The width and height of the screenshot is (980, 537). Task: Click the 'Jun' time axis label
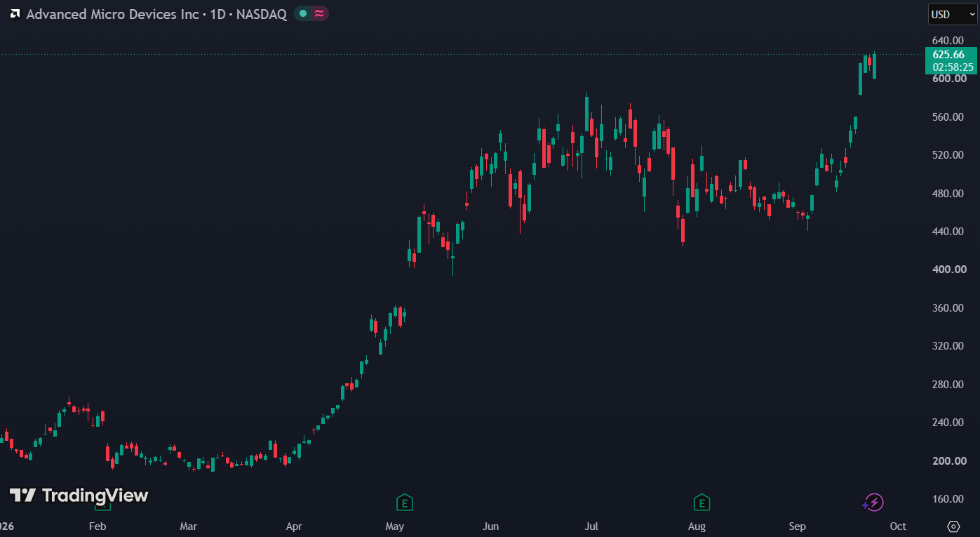[490, 526]
